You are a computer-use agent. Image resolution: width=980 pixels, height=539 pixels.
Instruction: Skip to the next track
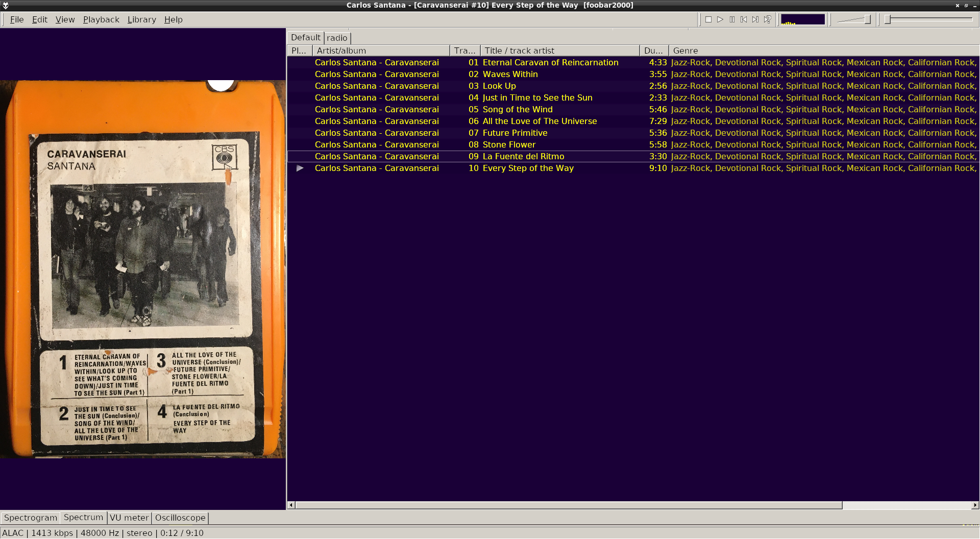[x=755, y=19]
